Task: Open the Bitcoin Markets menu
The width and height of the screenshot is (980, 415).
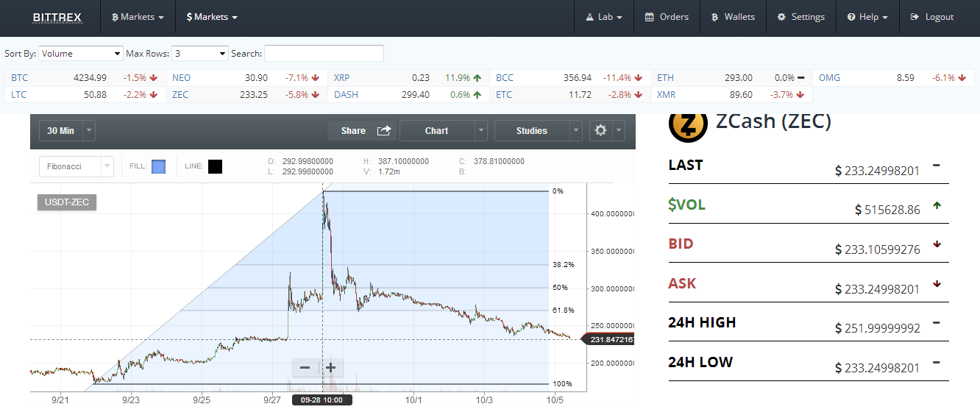Action: [x=138, y=17]
